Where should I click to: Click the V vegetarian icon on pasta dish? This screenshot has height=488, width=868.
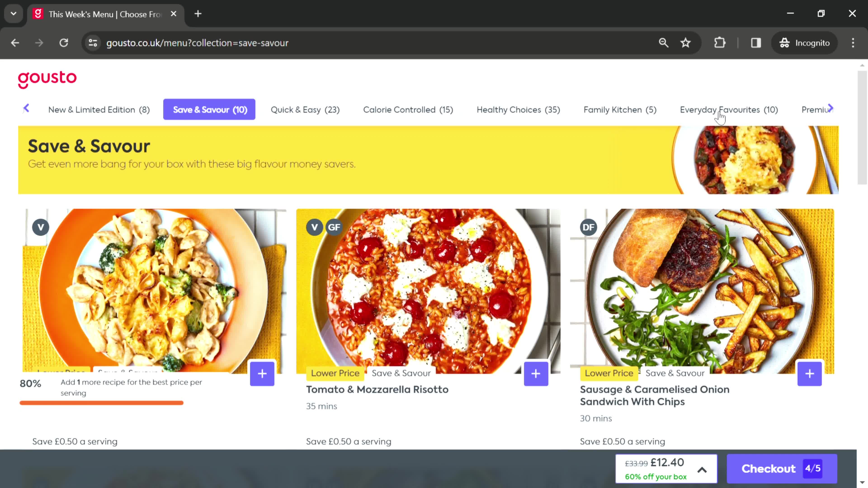(40, 227)
